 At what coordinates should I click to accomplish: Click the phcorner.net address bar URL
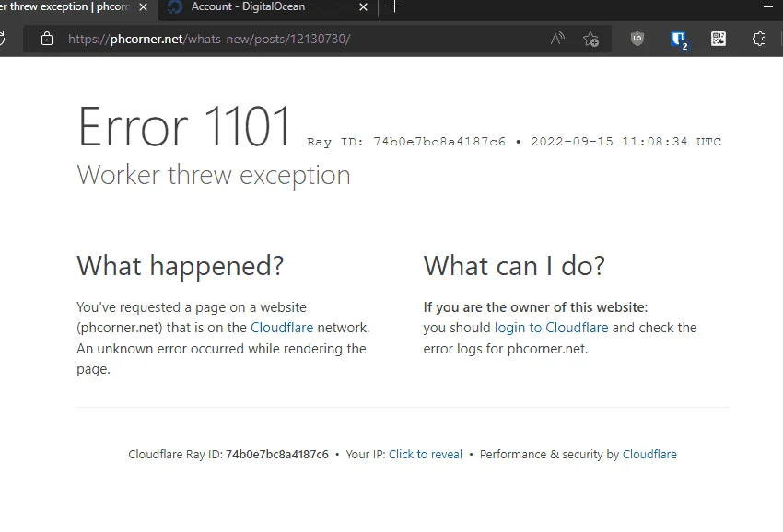209,39
